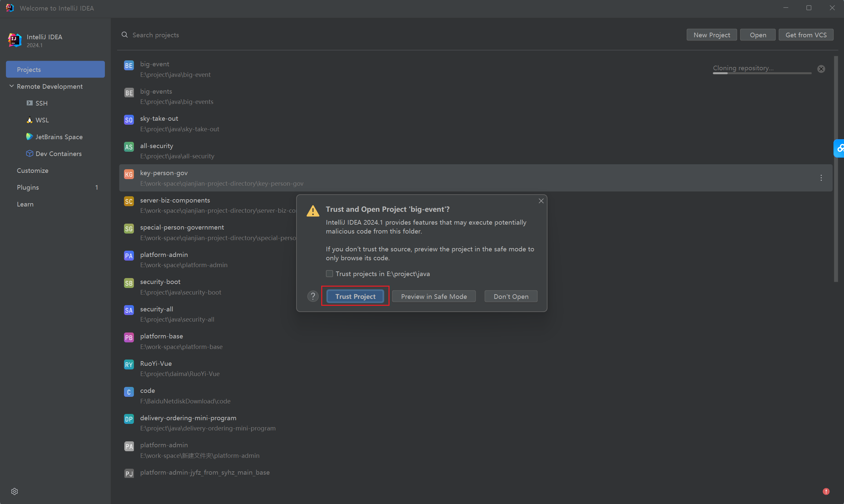Click the DP icon of delivery-ordering-mini-program

[x=129, y=419]
